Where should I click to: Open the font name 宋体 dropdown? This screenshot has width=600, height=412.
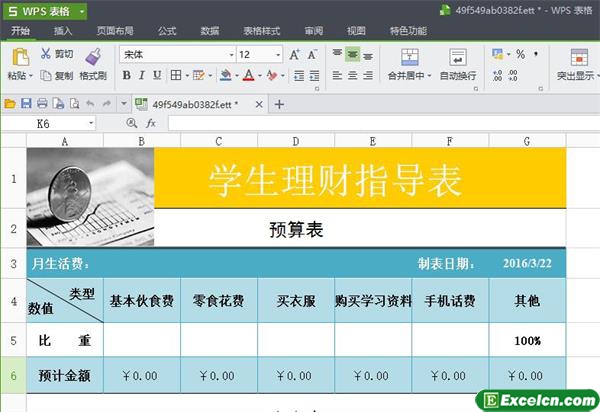coord(231,55)
